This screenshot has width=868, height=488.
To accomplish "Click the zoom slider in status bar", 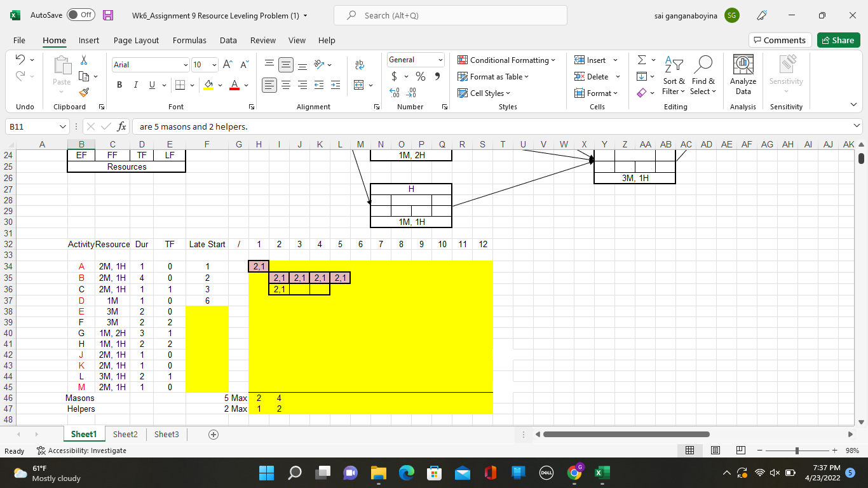I will (x=797, y=451).
